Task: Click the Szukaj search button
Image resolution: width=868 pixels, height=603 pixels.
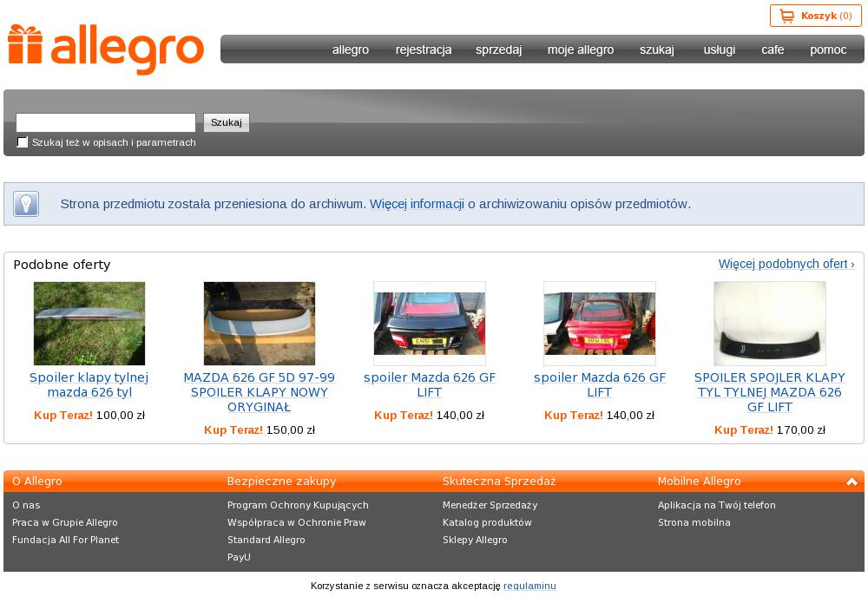Action: [x=227, y=122]
